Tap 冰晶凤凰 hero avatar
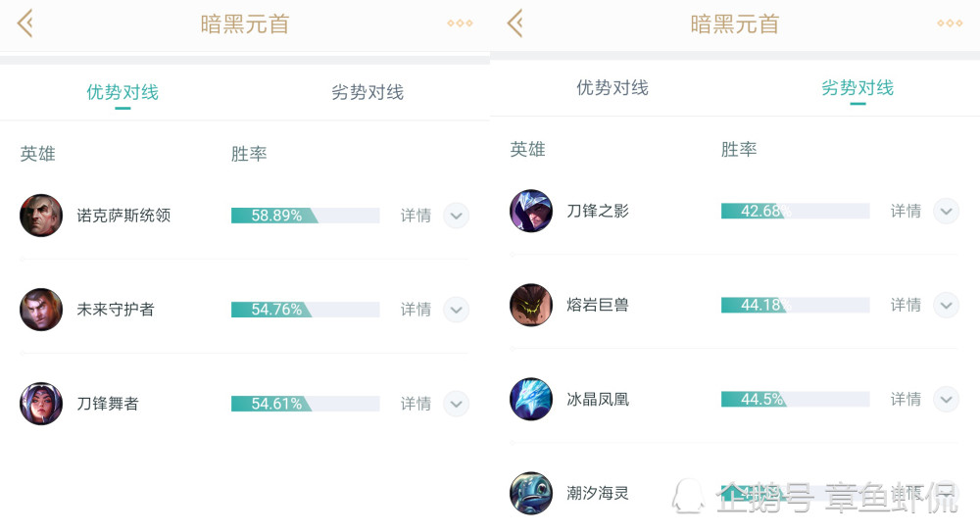 [x=531, y=400]
